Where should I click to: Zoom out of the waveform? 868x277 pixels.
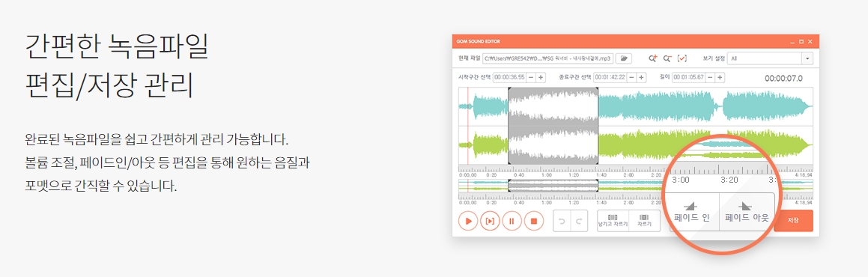pyautogui.click(x=667, y=58)
